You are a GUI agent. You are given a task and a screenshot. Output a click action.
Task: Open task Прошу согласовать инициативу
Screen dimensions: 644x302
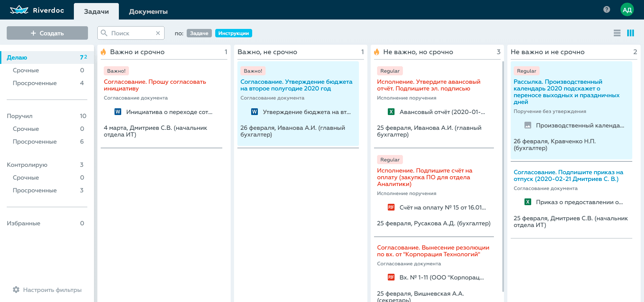click(155, 85)
